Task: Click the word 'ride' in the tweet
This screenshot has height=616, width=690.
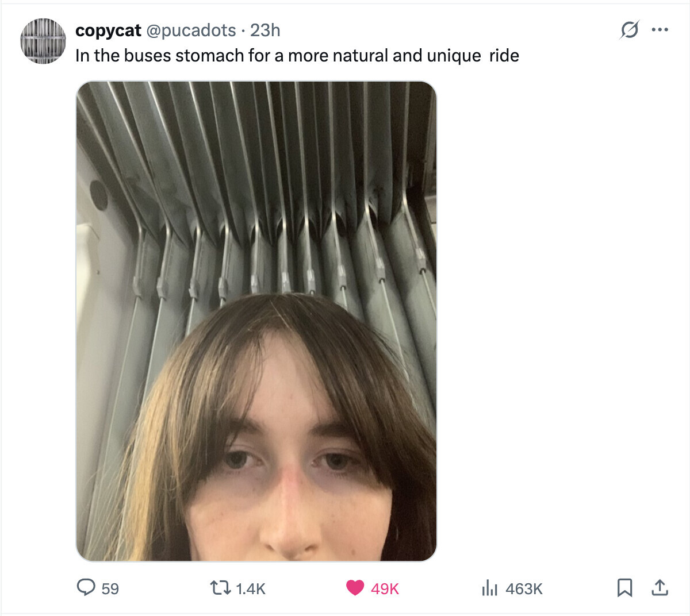Action: pos(504,56)
